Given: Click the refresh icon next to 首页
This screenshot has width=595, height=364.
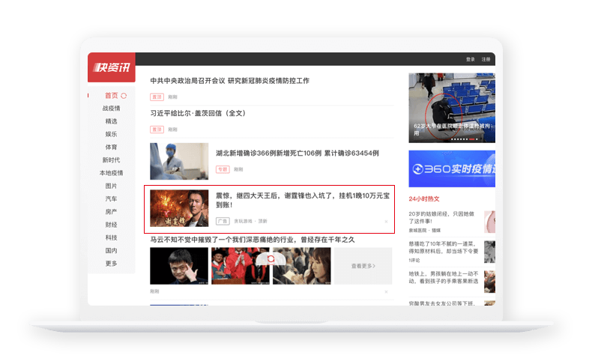Looking at the screenshot, I should click(124, 96).
